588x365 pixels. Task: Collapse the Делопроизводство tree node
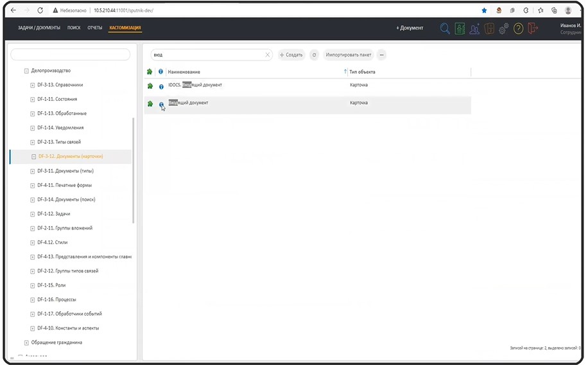[26, 71]
